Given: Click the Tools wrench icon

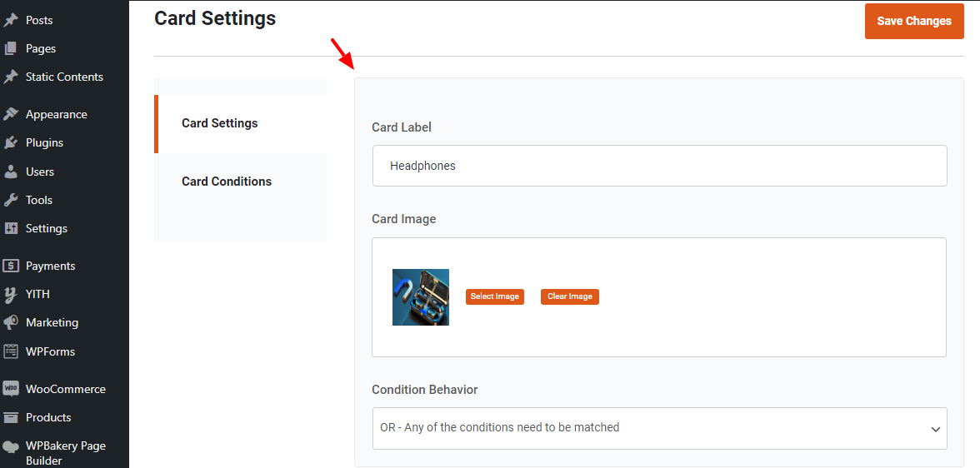Looking at the screenshot, I should 11,200.
